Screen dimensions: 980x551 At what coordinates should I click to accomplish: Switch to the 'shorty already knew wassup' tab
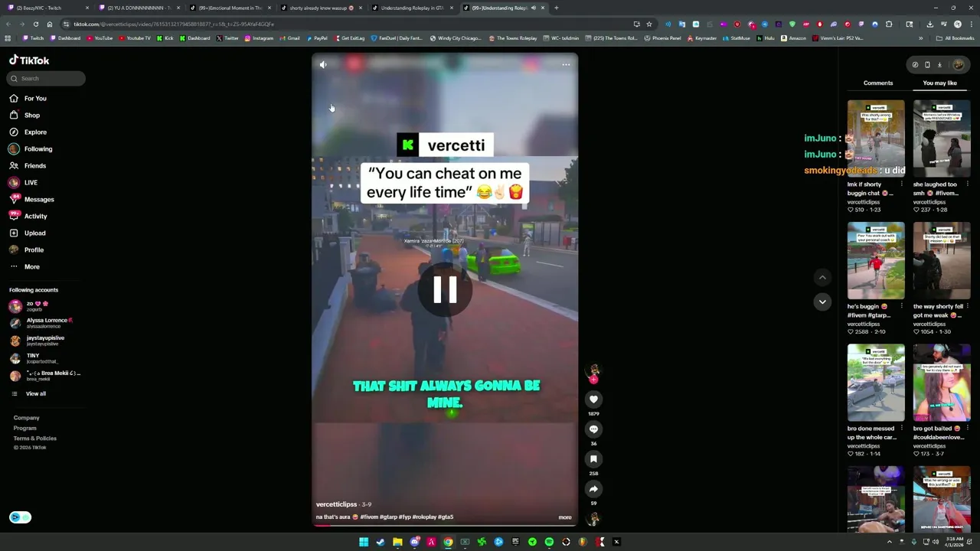(x=320, y=8)
